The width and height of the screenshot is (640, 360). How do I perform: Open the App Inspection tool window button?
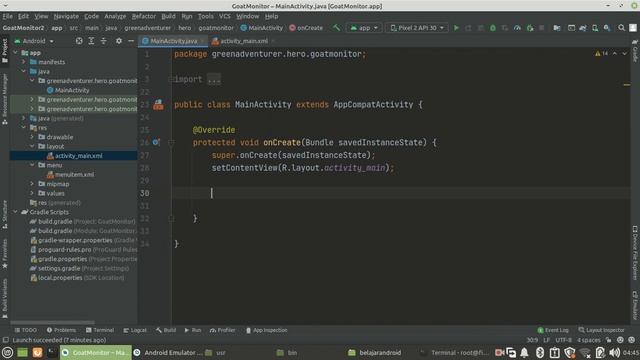point(267,330)
